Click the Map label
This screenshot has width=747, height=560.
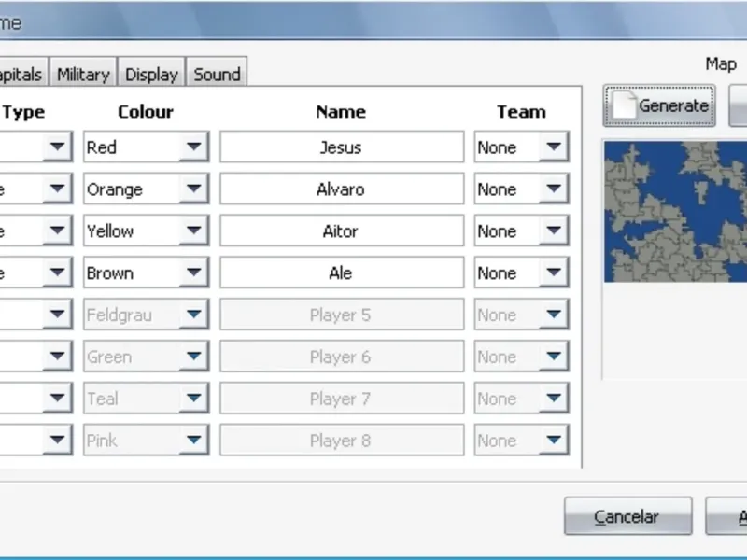pyautogui.click(x=721, y=63)
